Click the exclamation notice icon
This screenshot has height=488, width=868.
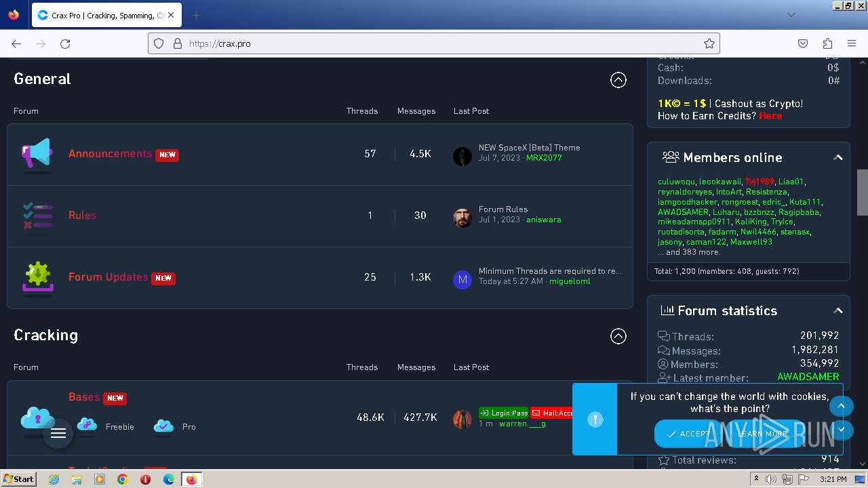595,420
